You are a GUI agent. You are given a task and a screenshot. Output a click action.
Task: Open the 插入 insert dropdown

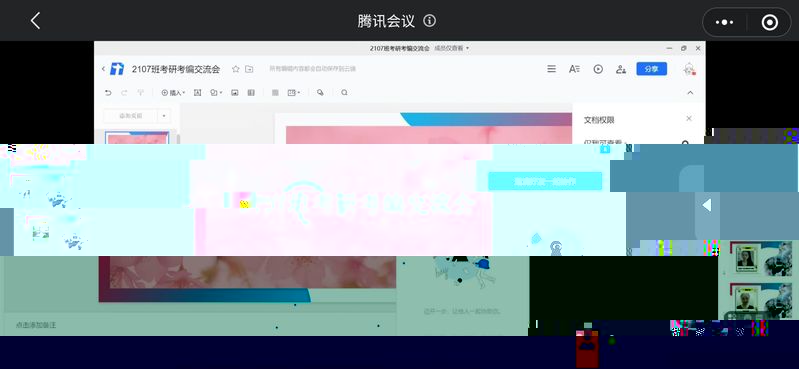click(x=173, y=93)
